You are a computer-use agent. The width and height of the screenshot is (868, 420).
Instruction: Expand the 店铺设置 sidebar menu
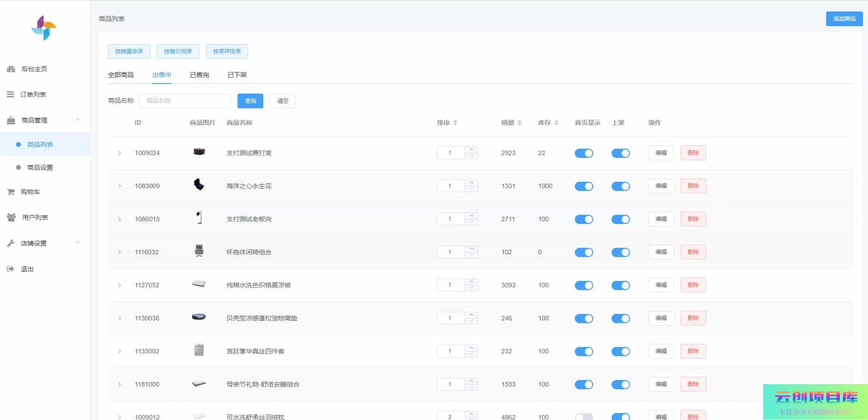point(77,243)
